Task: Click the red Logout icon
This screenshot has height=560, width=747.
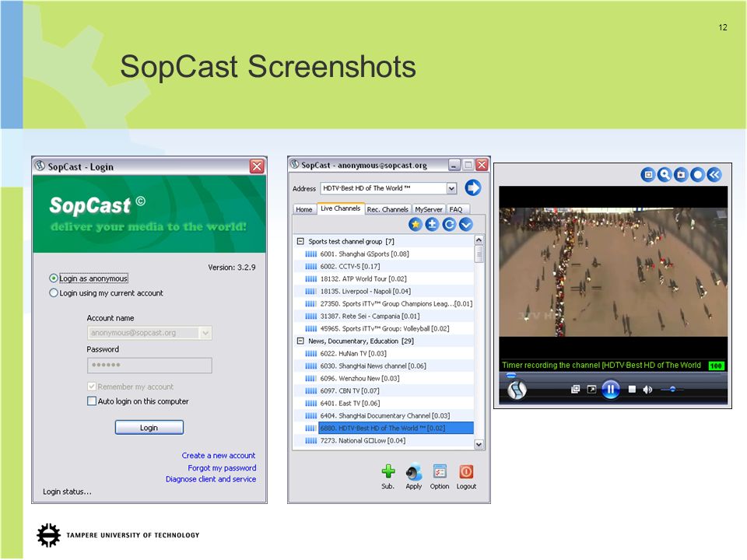Action: 466,471
